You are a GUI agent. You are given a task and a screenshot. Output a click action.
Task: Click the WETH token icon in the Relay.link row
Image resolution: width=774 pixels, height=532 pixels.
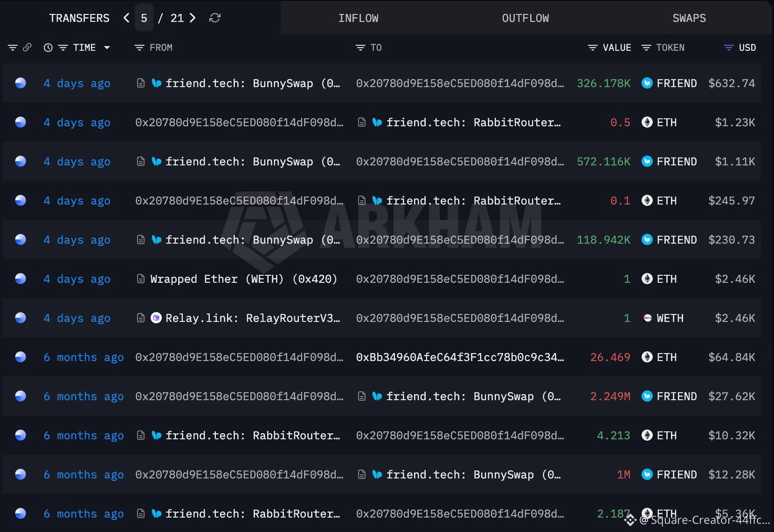pyautogui.click(x=647, y=318)
